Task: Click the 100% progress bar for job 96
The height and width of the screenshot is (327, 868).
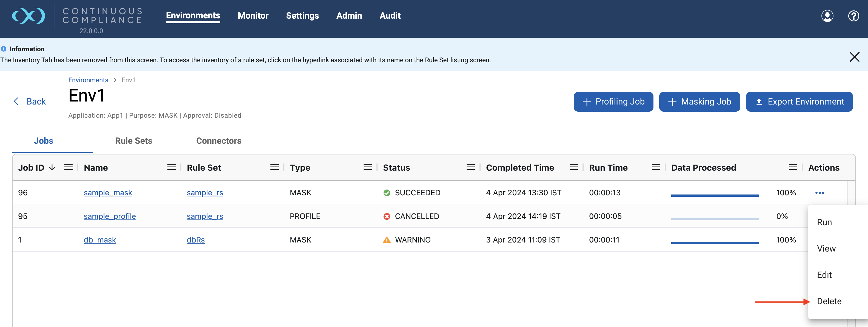Action: (714, 195)
